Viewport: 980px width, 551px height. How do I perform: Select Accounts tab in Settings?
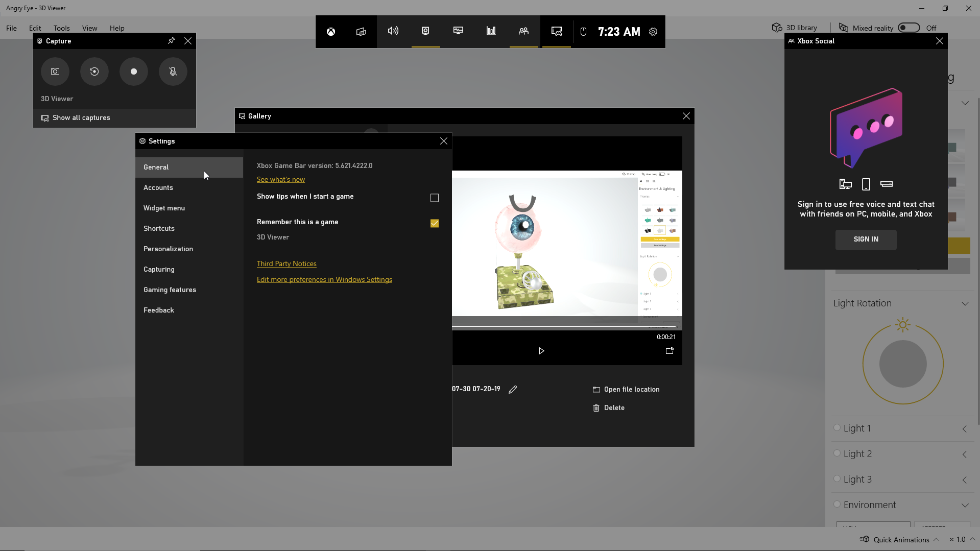(x=189, y=188)
